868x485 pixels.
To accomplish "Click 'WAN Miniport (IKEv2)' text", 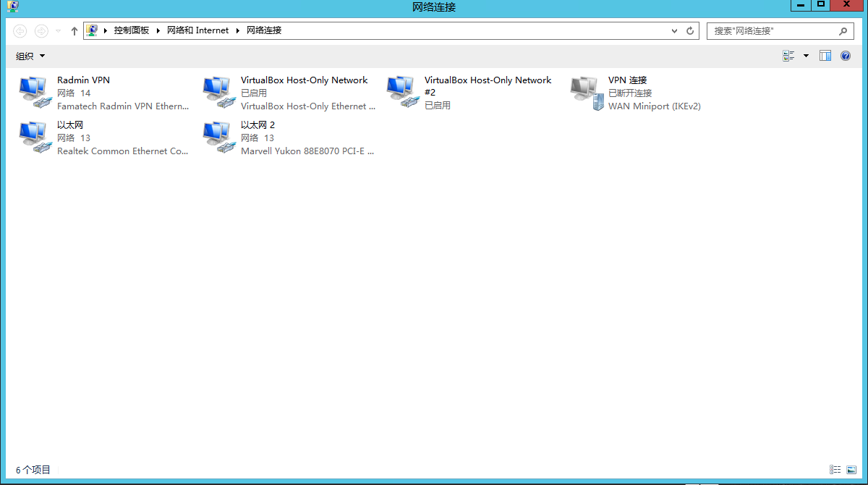I will (x=655, y=106).
